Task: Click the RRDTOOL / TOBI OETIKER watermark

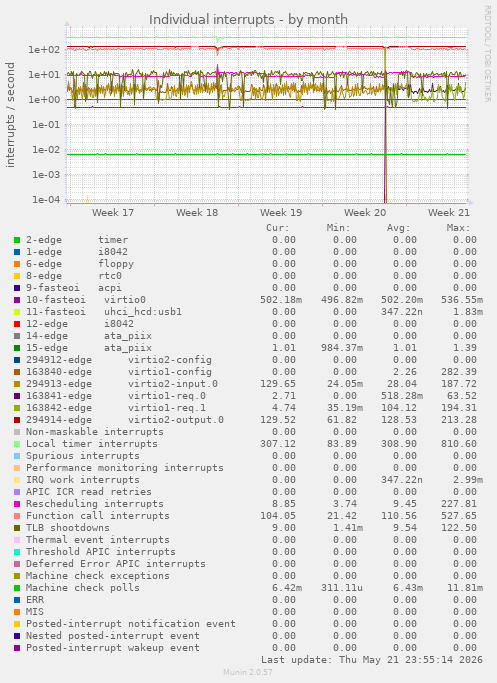Action: 487,54
